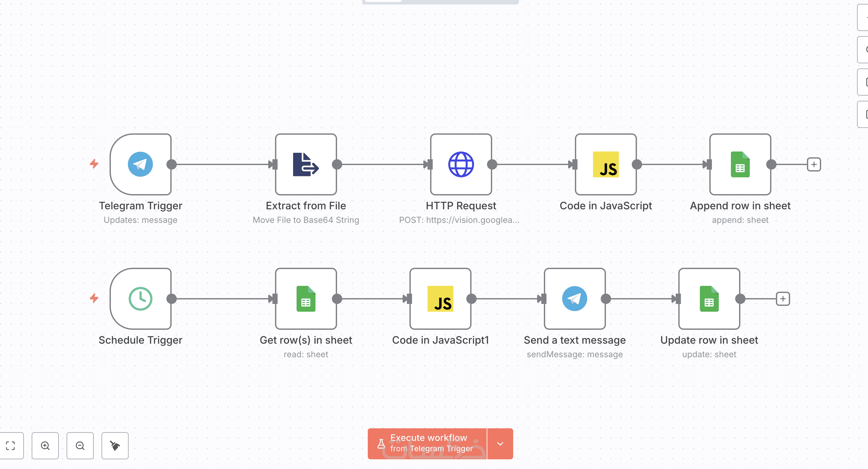Viewport: 868px width, 469px height.
Task: Open Send a text message node
Action: coord(575,299)
